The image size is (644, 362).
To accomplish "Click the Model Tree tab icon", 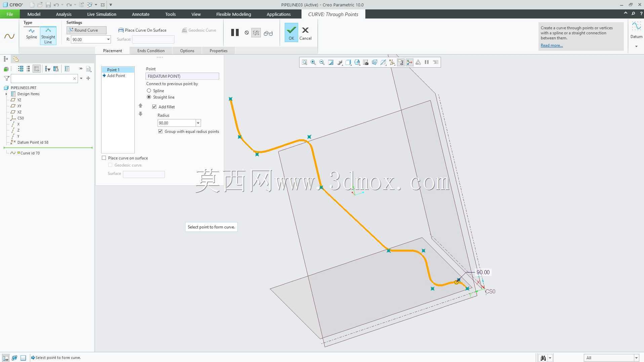I will tap(6, 59).
